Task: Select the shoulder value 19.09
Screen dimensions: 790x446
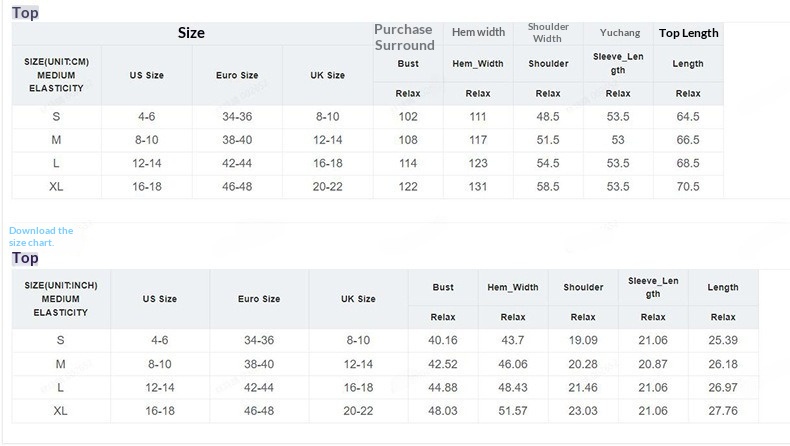Action: point(583,341)
